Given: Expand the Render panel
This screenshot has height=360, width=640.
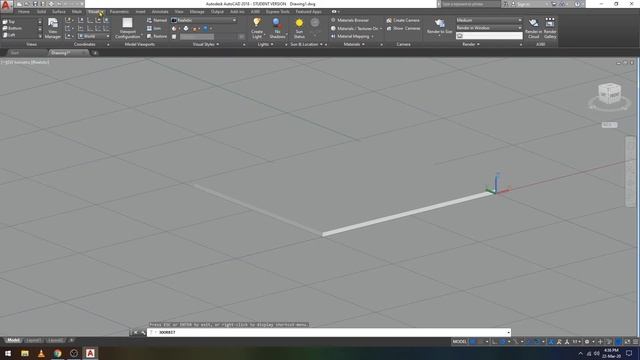Looking at the screenshot, I should [471, 44].
